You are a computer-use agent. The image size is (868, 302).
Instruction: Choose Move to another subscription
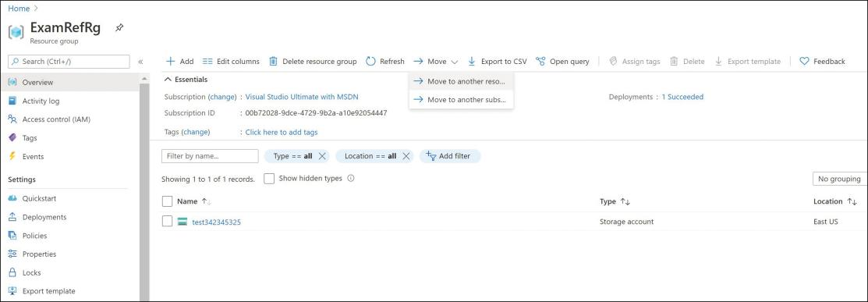pos(461,100)
